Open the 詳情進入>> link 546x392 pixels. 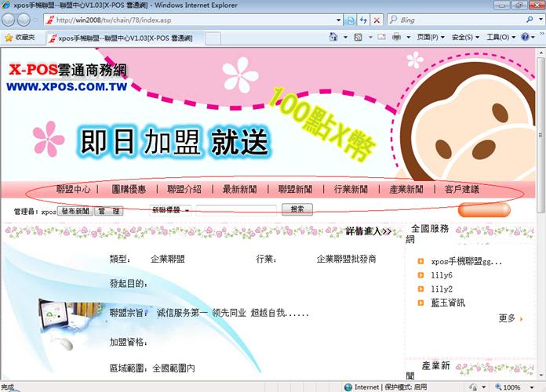coord(369,231)
